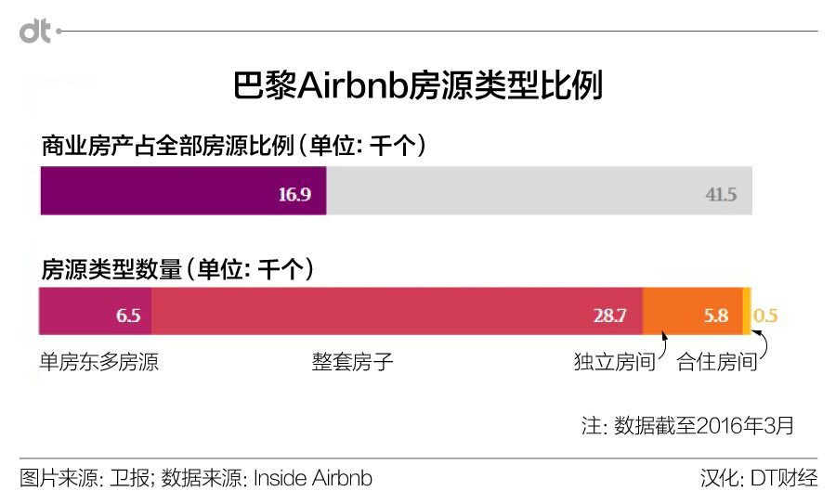Select the magenta 6.5 bar segment

(x=95, y=312)
